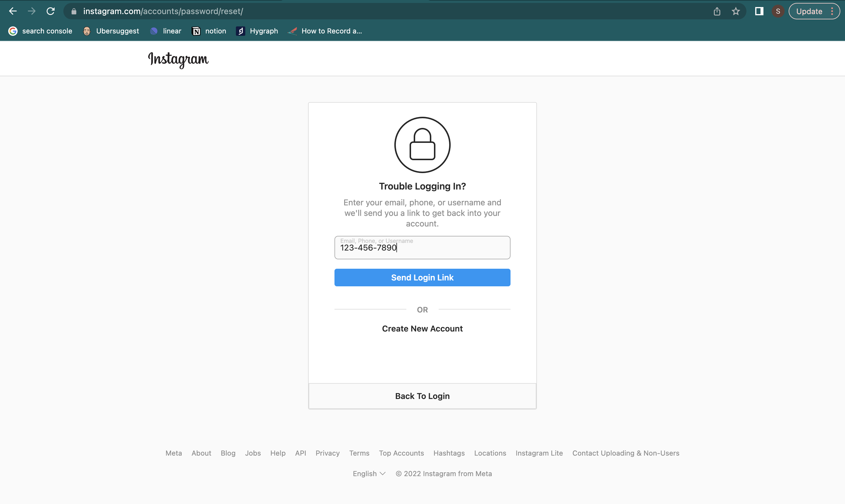845x504 pixels.
Task: Open the Privacy footer link
Action: [327, 453]
